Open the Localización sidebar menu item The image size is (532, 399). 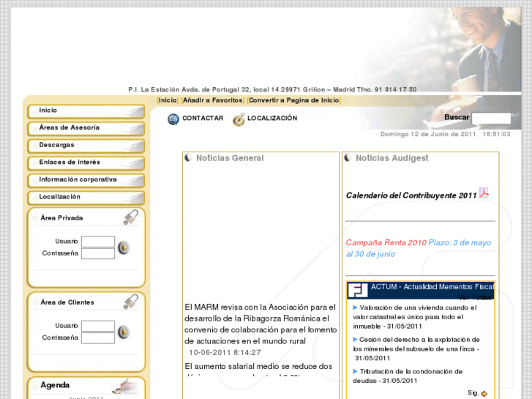[86, 198]
